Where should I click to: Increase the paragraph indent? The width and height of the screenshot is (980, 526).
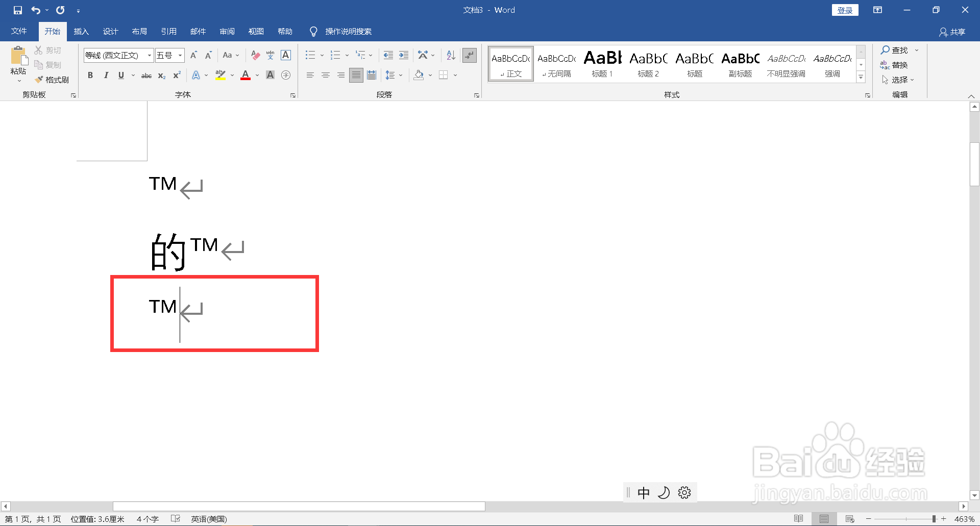coord(404,55)
